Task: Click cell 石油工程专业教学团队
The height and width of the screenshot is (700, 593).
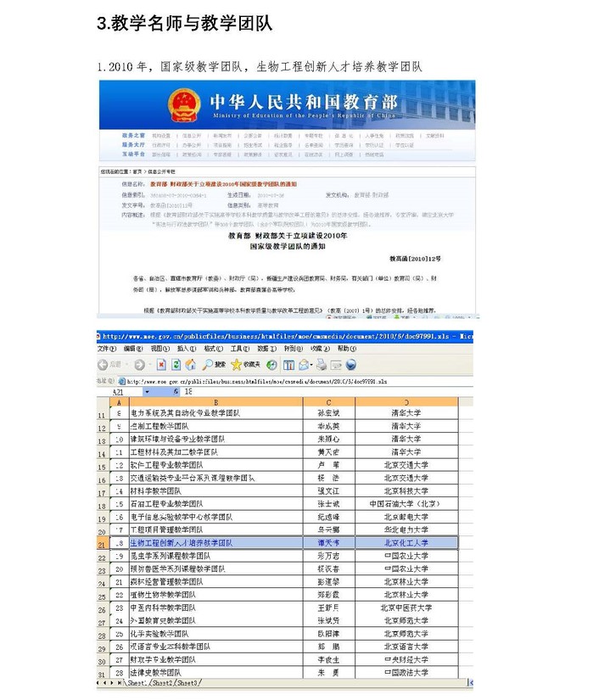Action: [x=216, y=504]
